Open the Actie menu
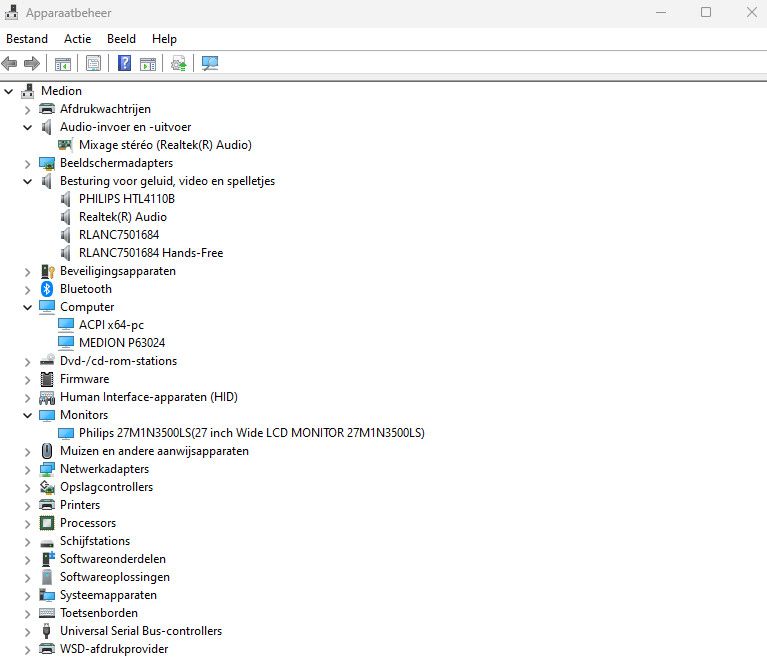 tap(77, 39)
